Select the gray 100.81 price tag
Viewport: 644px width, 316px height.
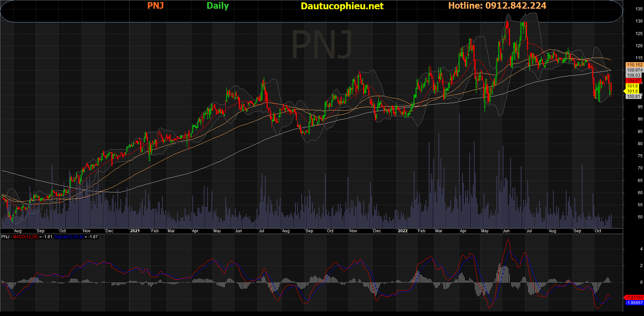point(634,97)
